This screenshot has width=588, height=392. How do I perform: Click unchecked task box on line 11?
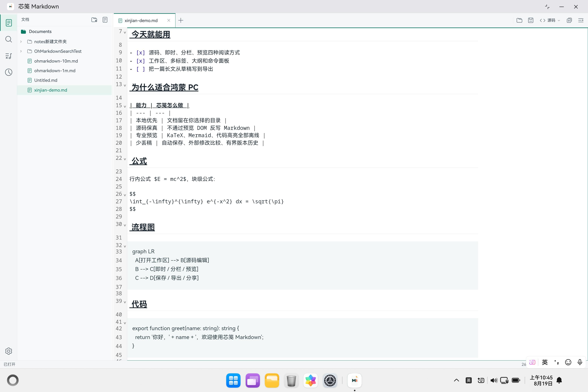(141, 69)
